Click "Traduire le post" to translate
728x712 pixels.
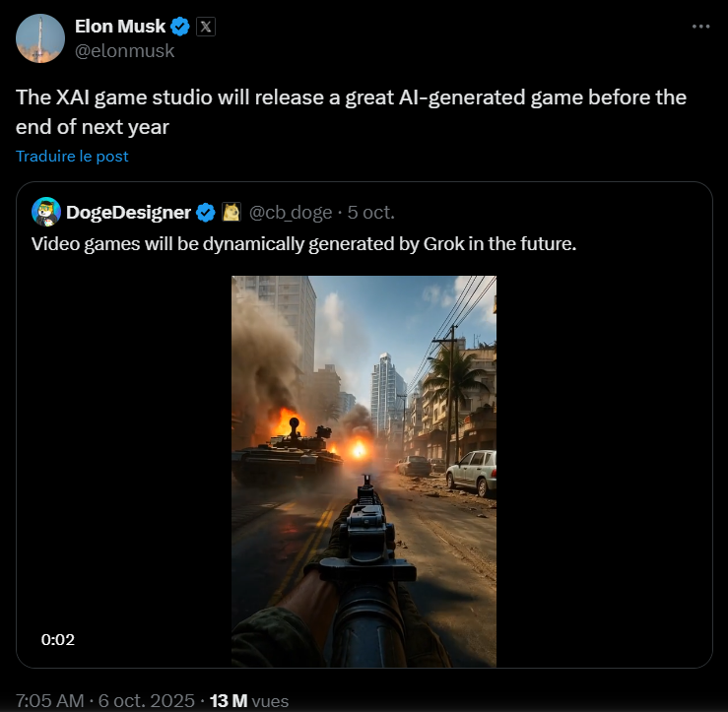point(72,156)
